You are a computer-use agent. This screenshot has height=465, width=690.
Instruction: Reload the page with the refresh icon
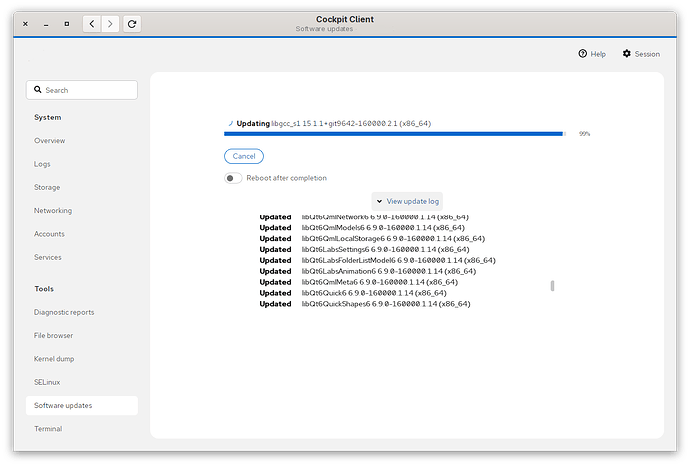(132, 24)
